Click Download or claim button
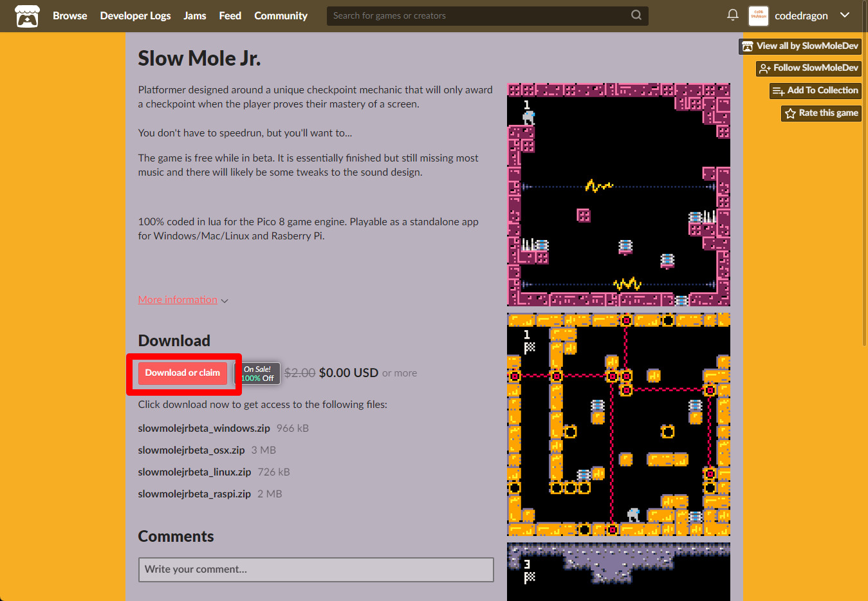Viewport: 868px width, 601px height. [183, 373]
